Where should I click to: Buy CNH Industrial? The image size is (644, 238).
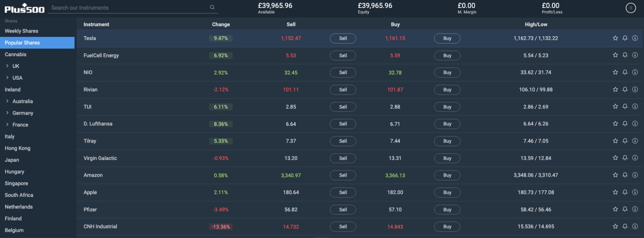click(x=447, y=227)
